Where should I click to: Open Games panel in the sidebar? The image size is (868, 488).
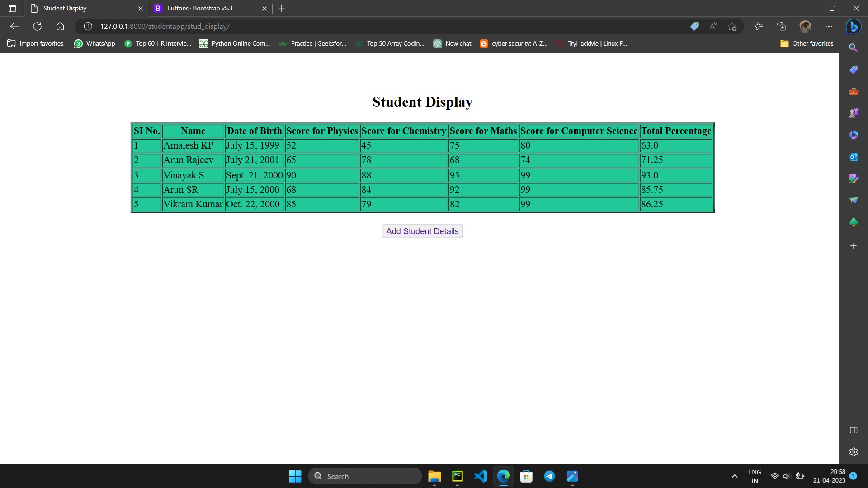pyautogui.click(x=854, y=113)
